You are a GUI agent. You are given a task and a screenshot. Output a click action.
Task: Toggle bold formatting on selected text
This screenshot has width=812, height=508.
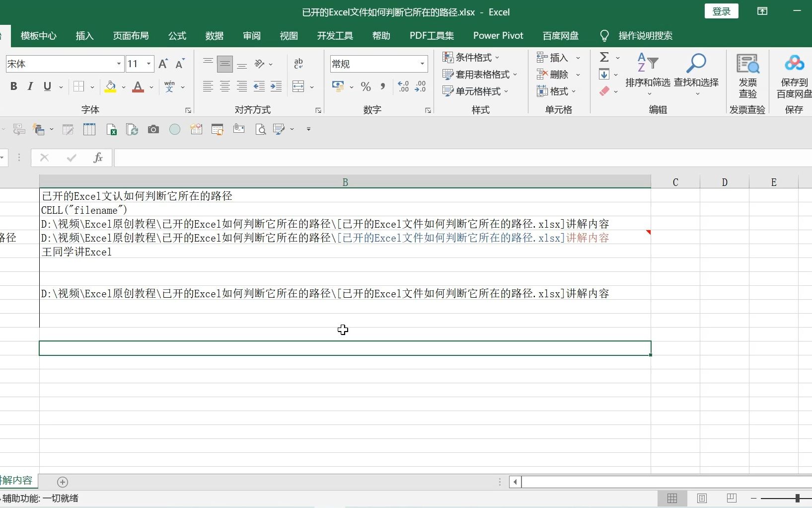pyautogui.click(x=13, y=86)
